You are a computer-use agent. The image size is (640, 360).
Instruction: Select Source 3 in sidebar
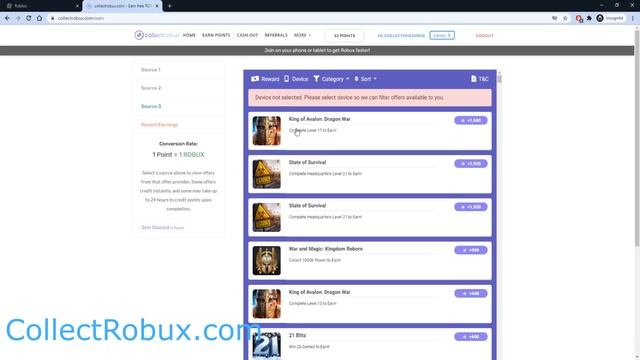pos(179,107)
